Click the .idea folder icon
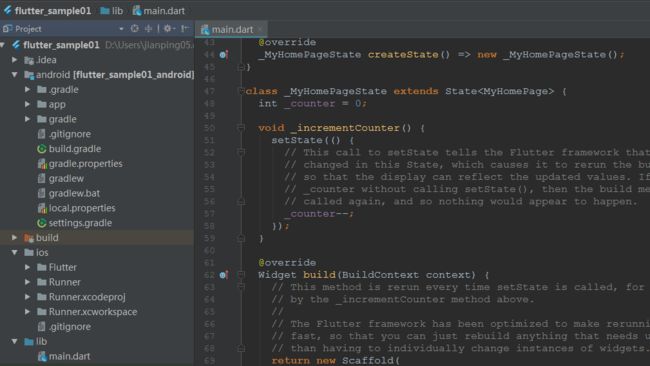This screenshot has width=650, height=366. (x=29, y=60)
